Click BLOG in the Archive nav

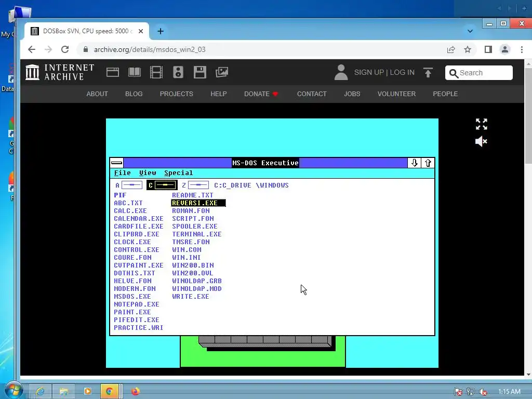[x=134, y=94]
